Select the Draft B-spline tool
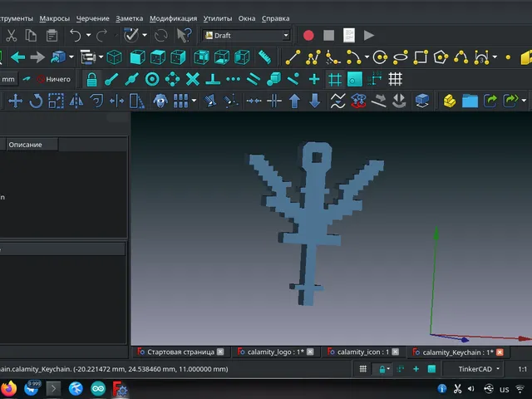The width and height of the screenshot is (532, 399). click(461, 57)
